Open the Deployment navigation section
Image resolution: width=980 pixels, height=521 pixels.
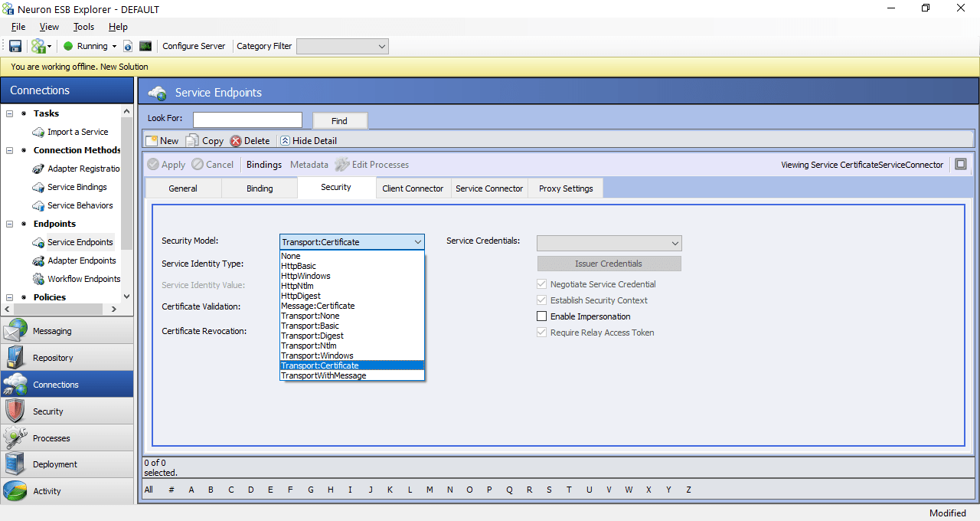67,464
